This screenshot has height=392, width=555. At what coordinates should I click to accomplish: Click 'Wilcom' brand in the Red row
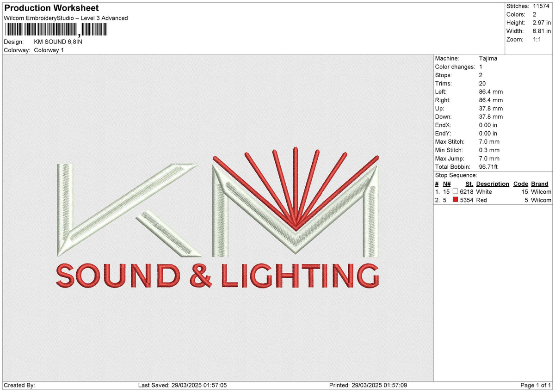[x=541, y=200]
